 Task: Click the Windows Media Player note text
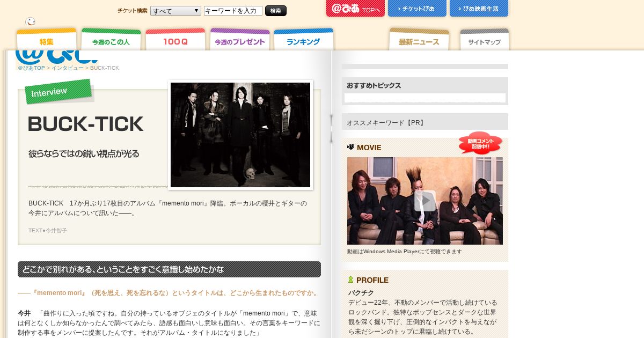coord(404,252)
